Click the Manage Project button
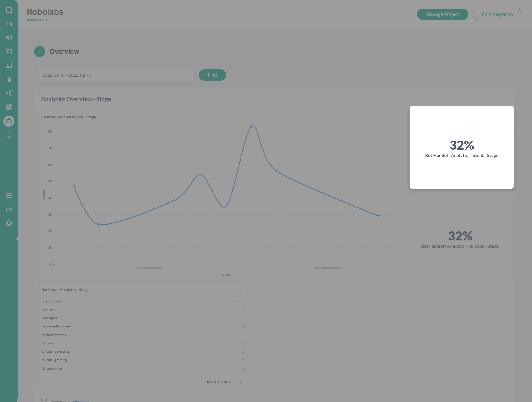This screenshot has width=532, height=402. [x=442, y=14]
